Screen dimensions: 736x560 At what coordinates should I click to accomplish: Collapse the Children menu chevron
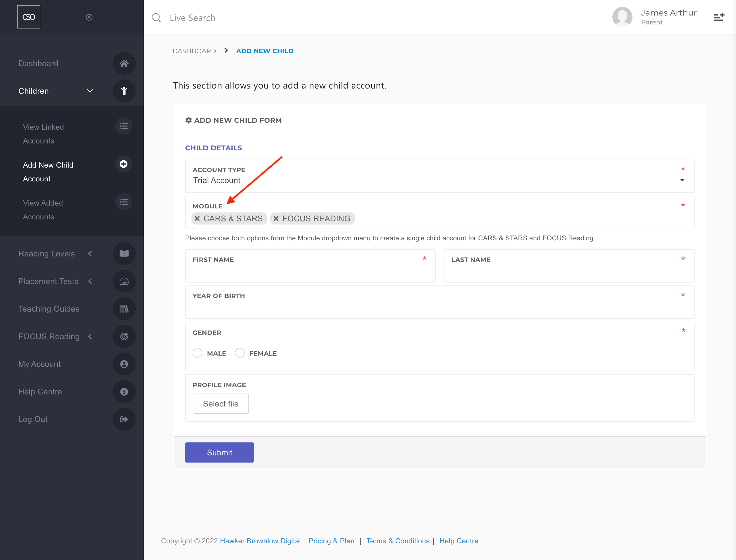[x=90, y=91]
